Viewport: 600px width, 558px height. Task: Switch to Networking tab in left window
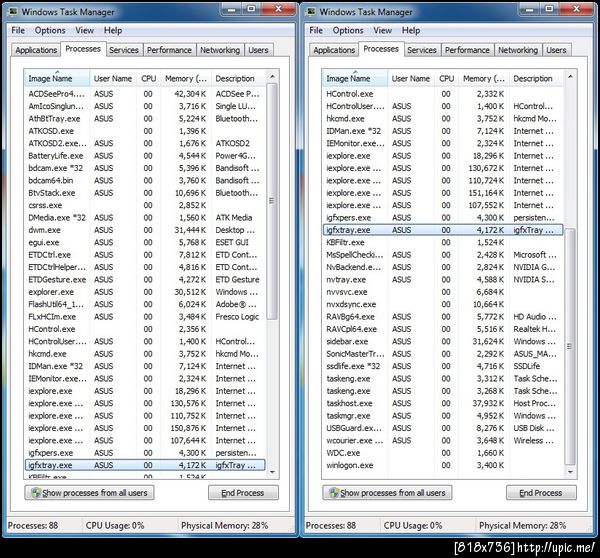pos(220,50)
